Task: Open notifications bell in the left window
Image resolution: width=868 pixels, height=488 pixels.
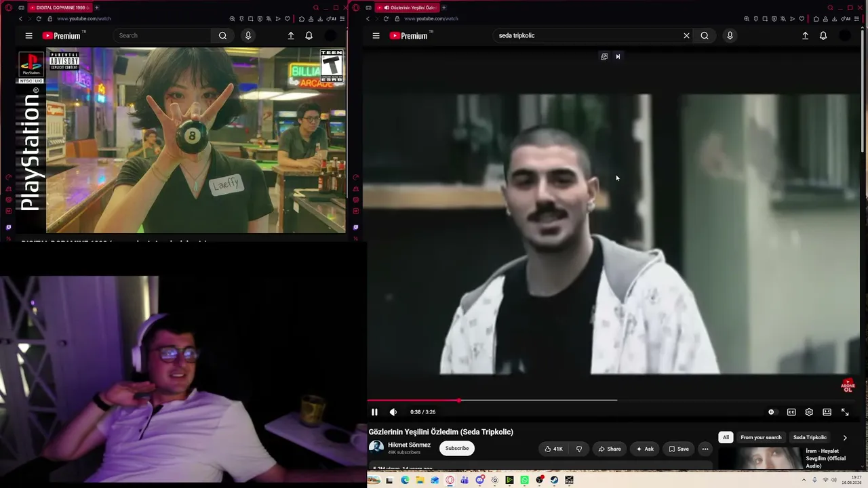Action: (309, 36)
